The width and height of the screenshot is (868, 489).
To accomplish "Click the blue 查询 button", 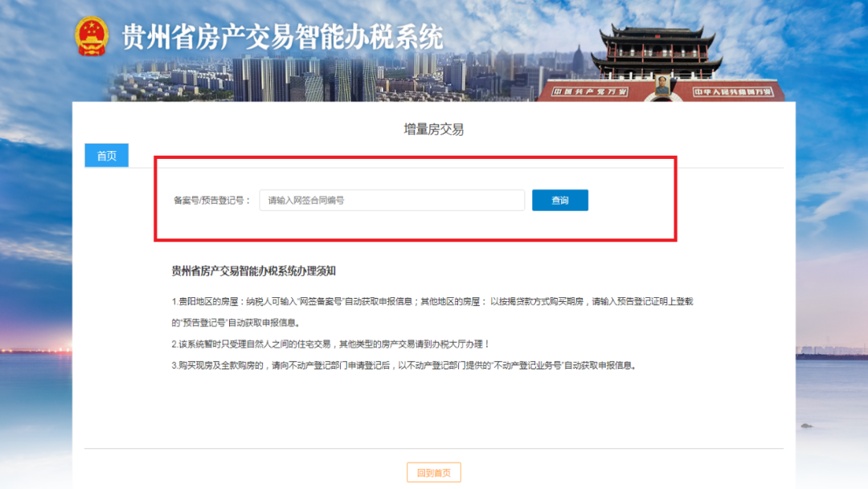I will (559, 200).
